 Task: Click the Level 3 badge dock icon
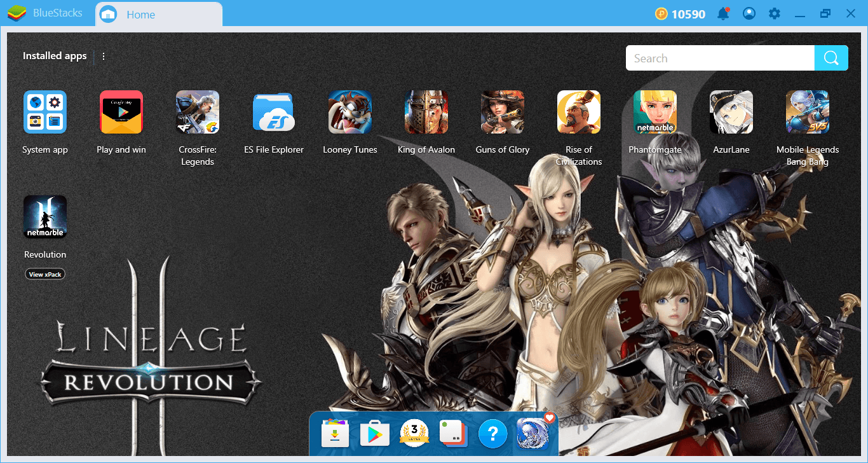414,434
